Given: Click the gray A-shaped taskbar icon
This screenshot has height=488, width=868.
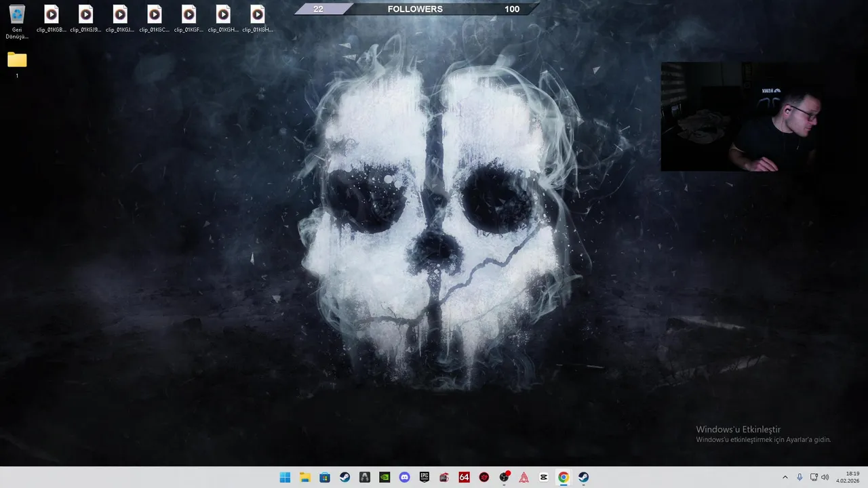Looking at the screenshot, I should tap(365, 477).
